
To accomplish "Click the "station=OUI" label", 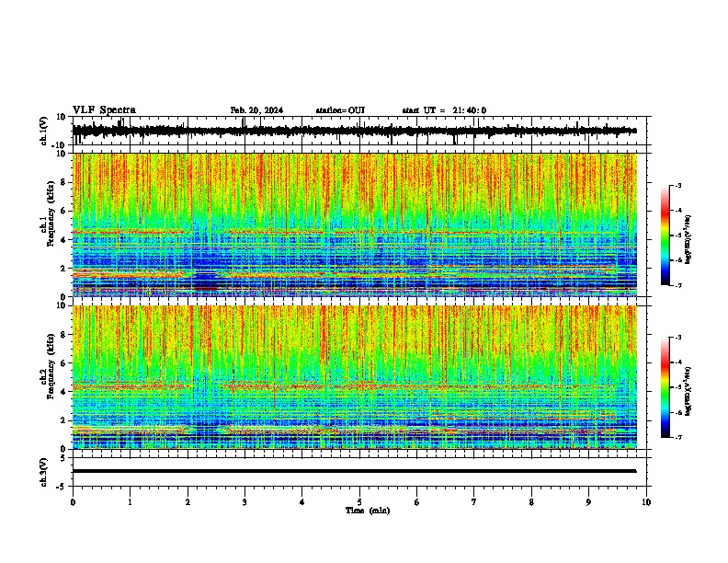I will 340,110.
